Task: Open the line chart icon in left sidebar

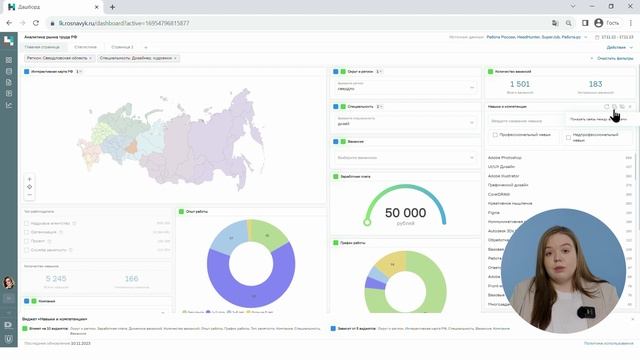Action: [x=9, y=105]
